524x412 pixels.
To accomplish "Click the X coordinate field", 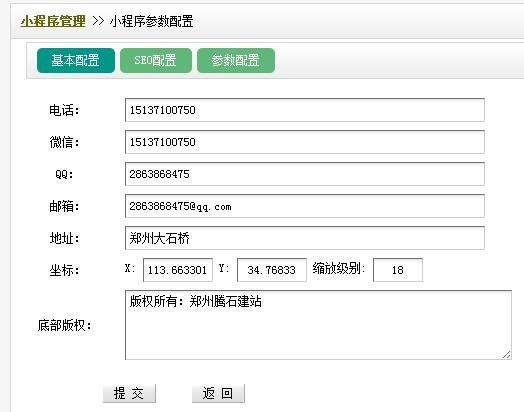I will click(x=178, y=270).
